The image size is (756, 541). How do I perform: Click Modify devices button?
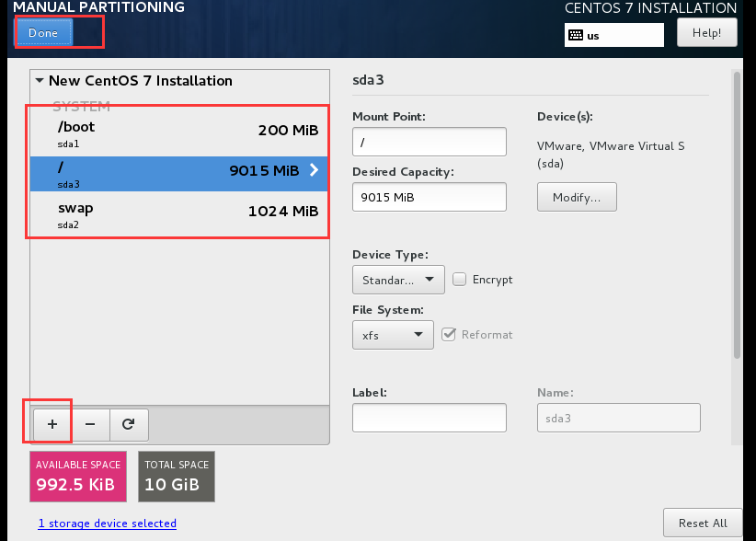tap(577, 197)
